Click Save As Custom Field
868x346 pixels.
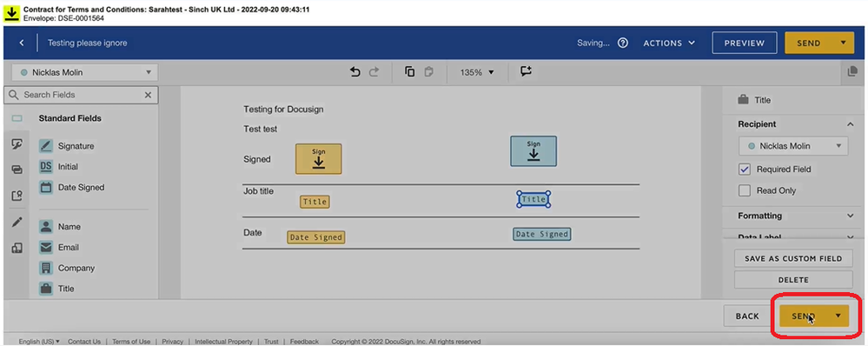tap(793, 258)
